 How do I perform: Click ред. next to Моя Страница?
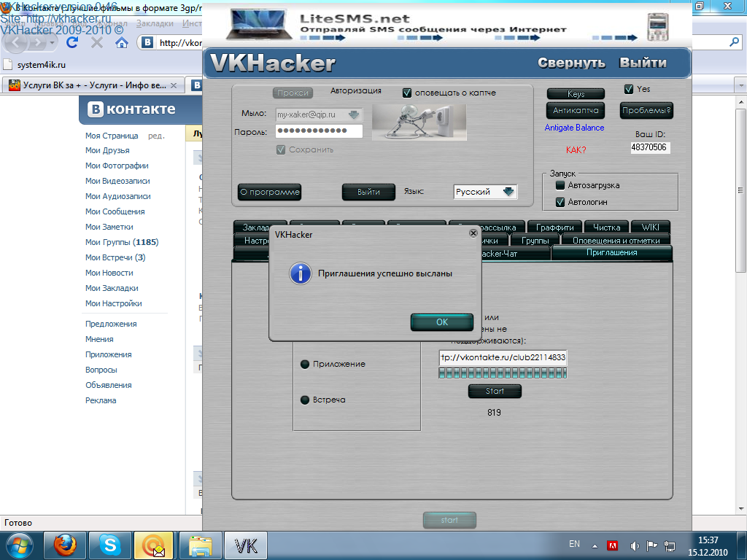click(x=156, y=136)
